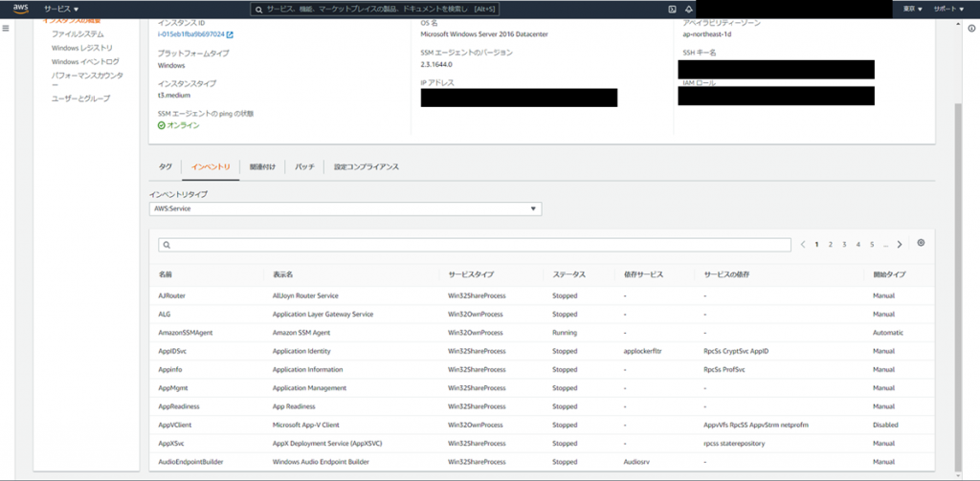The image size is (980, 481).
Task: Click the AppVClient row Disabled value
Action: 885,425
